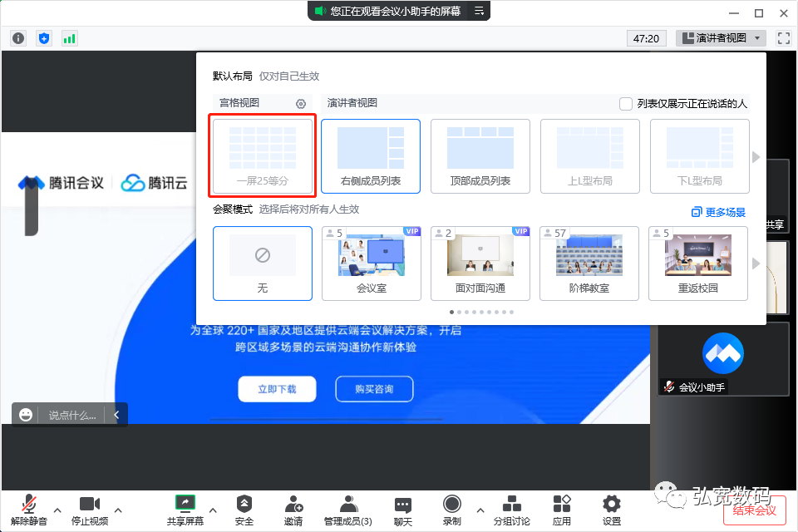
Task: Open the 应用 apps panel
Action: [x=562, y=508]
